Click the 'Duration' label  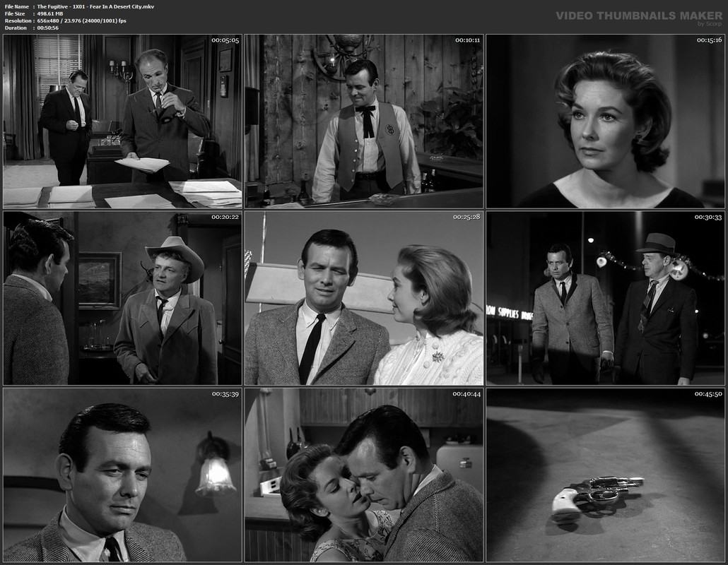[16, 28]
